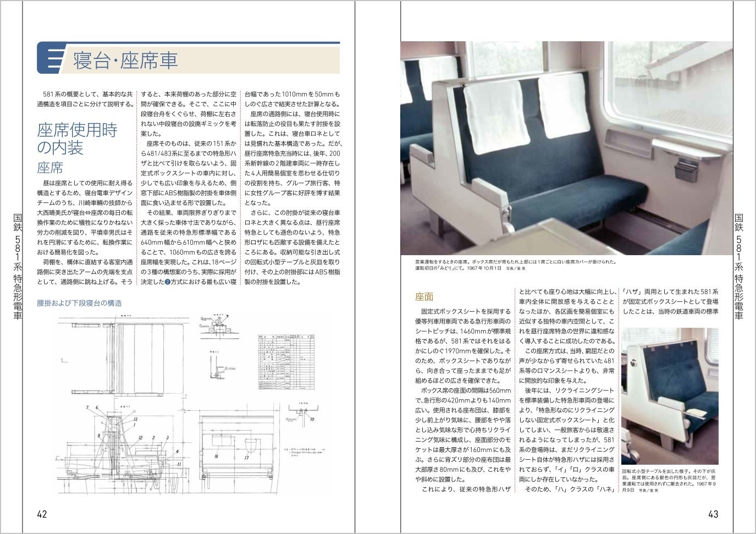
Task: Click the line starting ボックス席の座面の間隔は560mm
Action: [466, 390]
